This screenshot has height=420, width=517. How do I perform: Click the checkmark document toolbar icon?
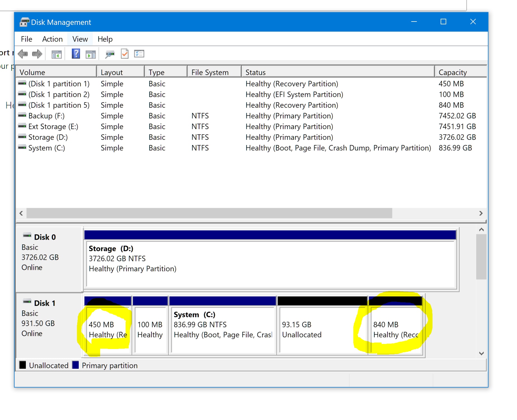(125, 53)
